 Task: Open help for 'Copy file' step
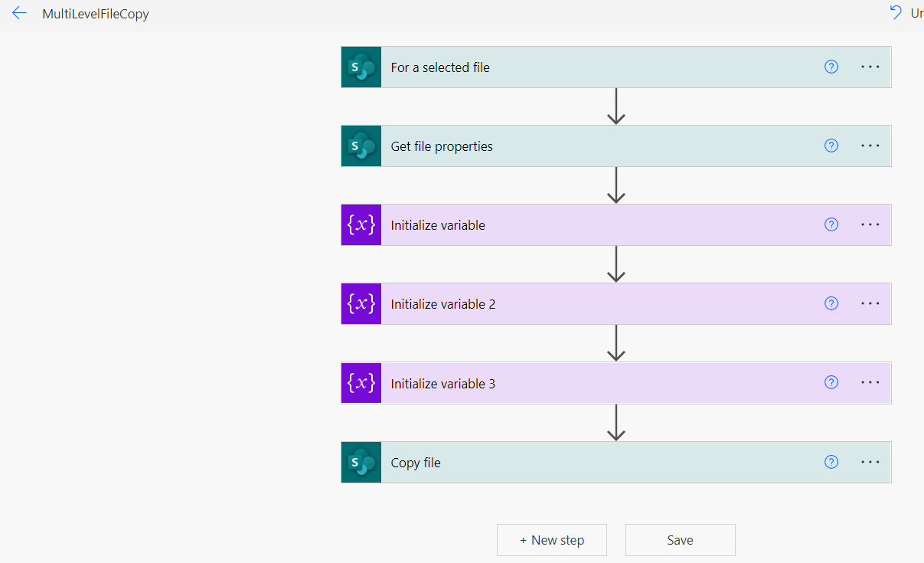[831, 462]
